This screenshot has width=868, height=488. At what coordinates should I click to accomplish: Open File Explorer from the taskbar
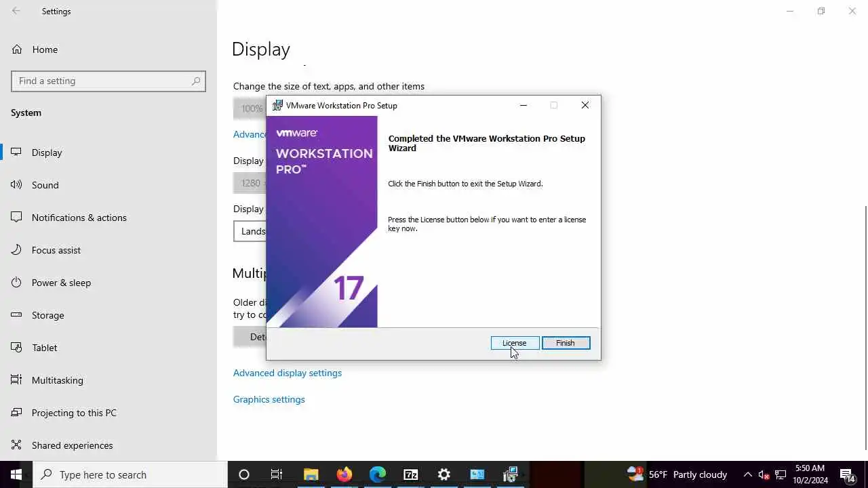point(311,474)
